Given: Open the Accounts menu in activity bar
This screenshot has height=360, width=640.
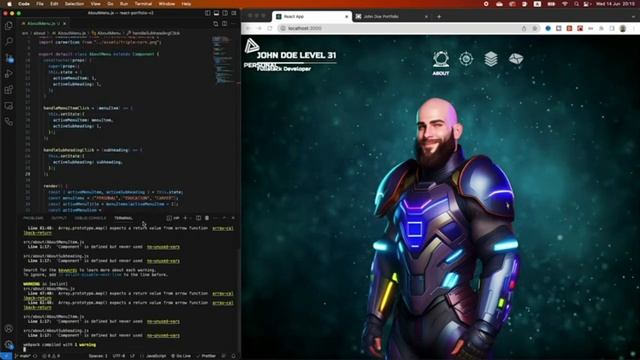Looking at the screenshot, I should [x=9, y=329].
